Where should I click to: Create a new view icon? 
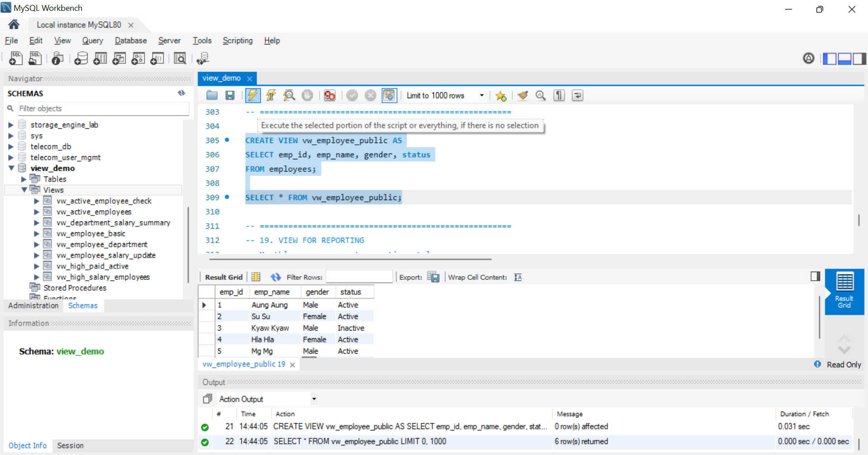pyautogui.click(x=119, y=58)
